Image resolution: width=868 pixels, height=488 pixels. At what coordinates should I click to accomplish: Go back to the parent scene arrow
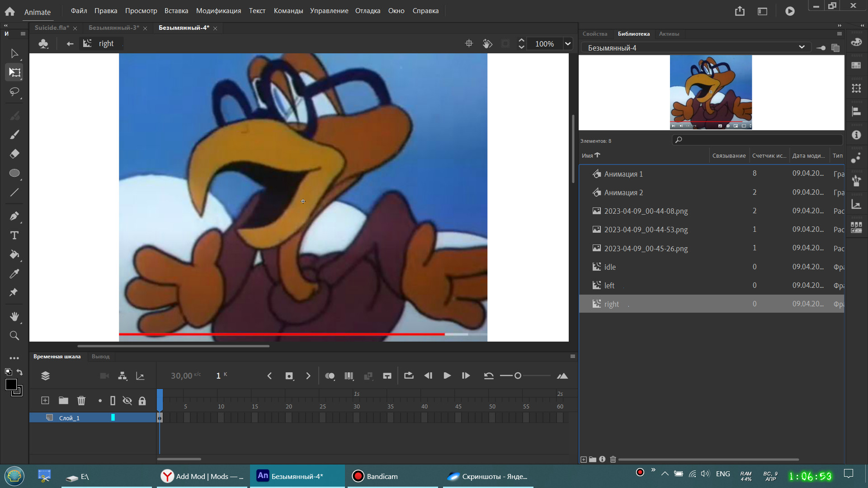coord(70,43)
